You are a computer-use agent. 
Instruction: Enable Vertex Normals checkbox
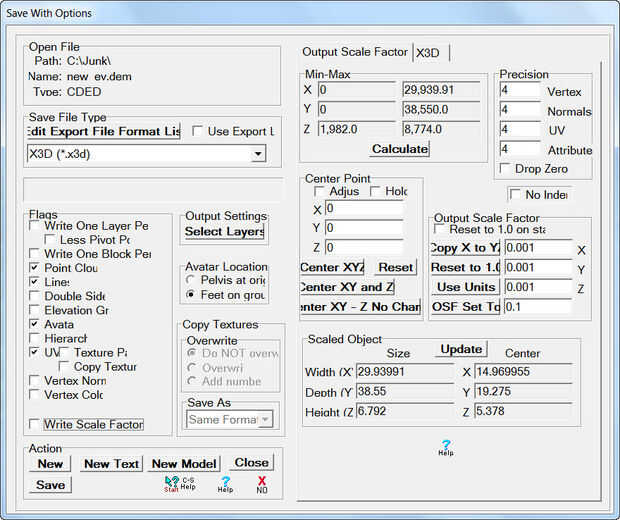34,380
